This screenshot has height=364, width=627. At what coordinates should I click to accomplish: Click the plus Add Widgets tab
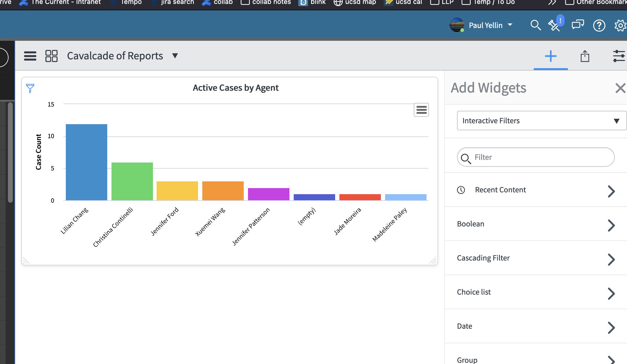click(x=551, y=56)
